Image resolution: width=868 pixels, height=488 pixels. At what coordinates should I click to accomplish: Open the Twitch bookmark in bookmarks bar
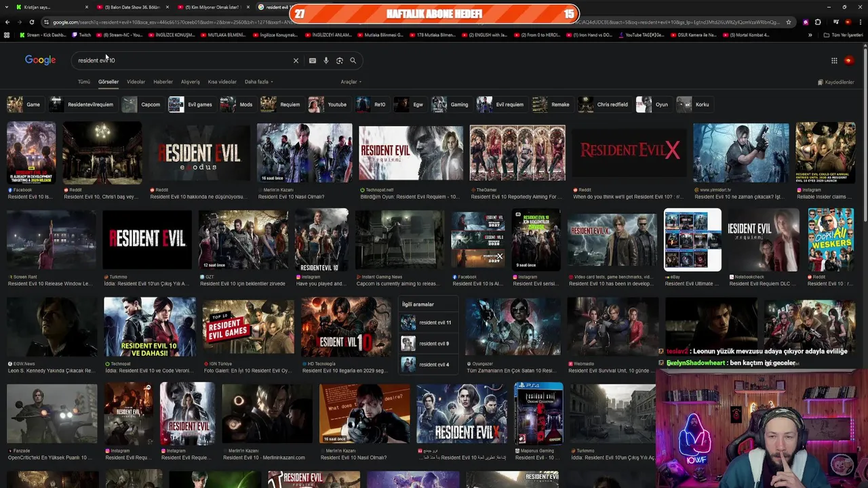81,35
